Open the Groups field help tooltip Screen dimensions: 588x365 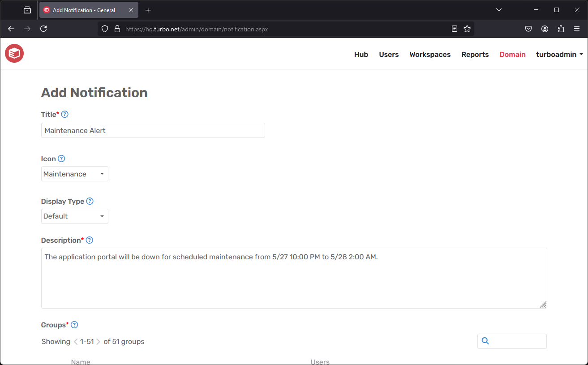pyautogui.click(x=74, y=325)
